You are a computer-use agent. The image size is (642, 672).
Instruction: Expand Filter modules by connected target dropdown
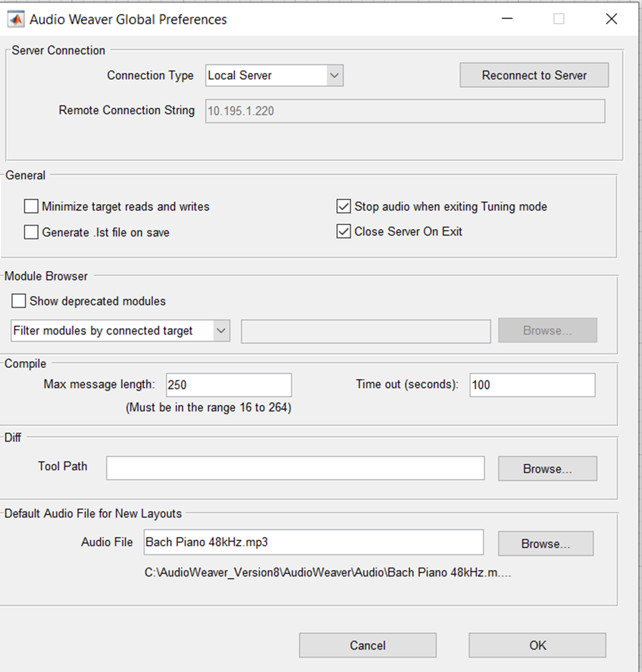120,331
